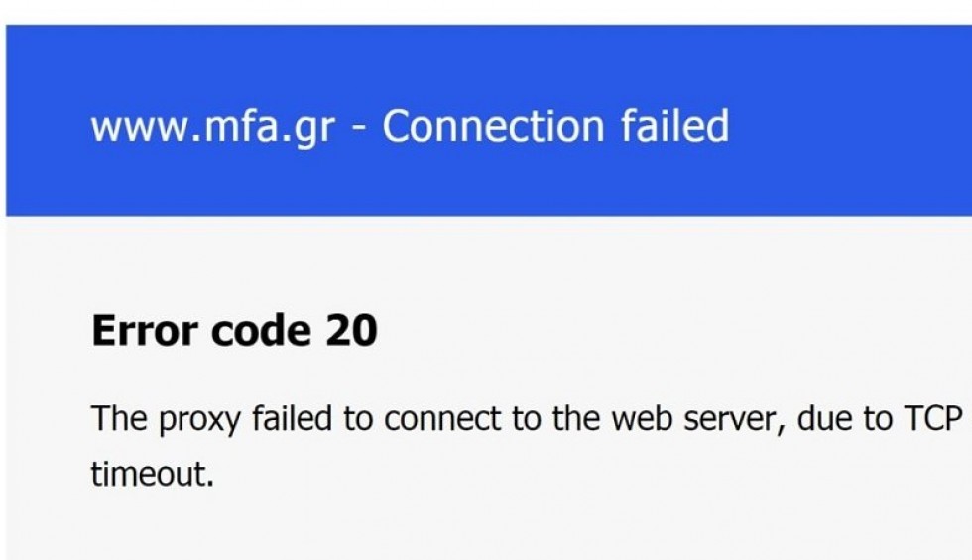Click empty blue banner area right of title
This screenshot has width=972, height=560.
(x=853, y=127)
